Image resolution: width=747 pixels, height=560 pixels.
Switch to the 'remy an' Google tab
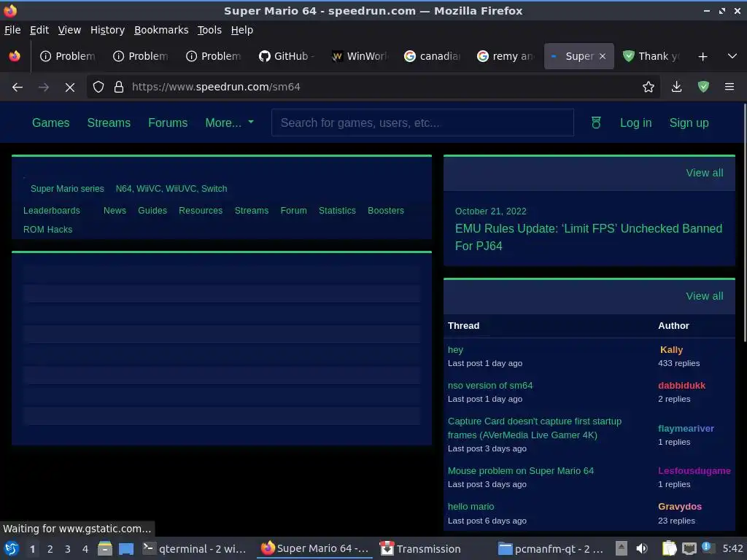[x=506, y=56]
